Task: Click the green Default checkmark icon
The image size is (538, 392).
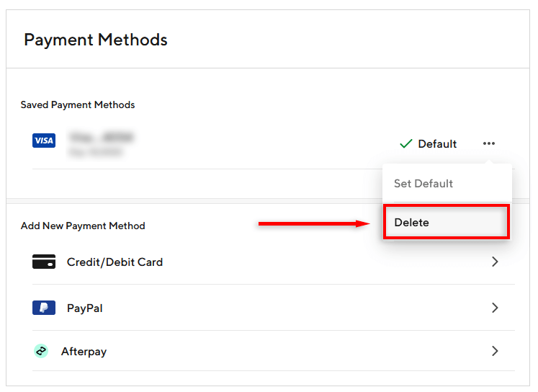Action: 405,143
